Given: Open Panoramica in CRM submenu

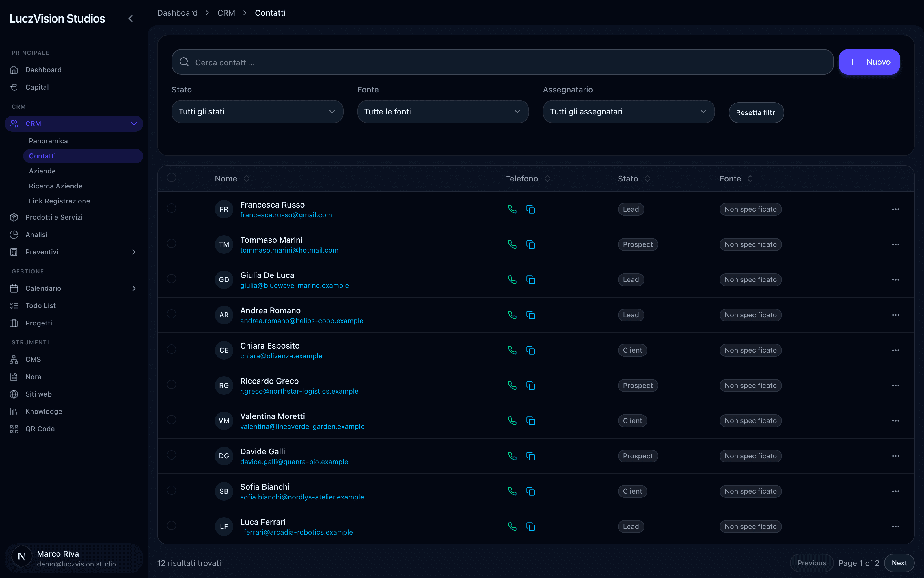Looking at the screenshot, I should point(49,141).
